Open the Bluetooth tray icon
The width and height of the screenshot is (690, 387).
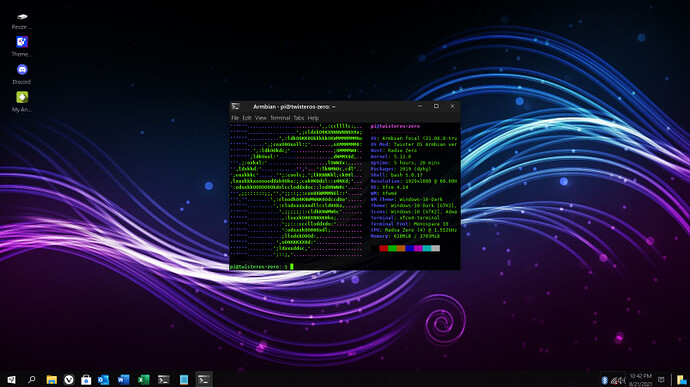coord(605,380)
